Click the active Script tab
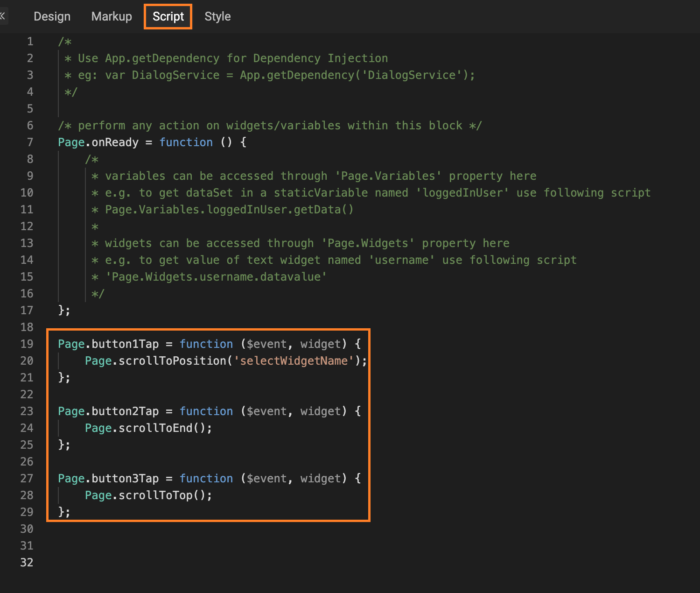 (168, 16)
